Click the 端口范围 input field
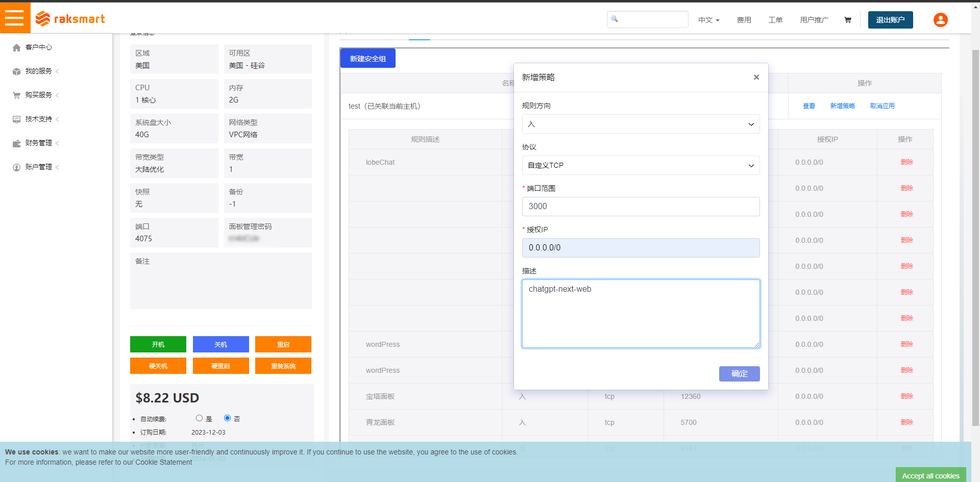 pos(641,207)
